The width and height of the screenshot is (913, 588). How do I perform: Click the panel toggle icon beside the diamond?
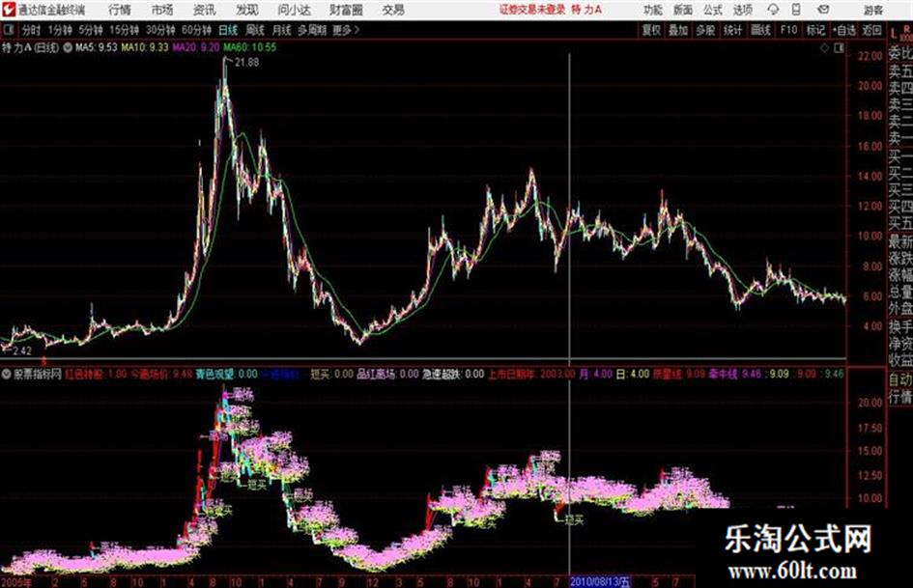[839, 48]
